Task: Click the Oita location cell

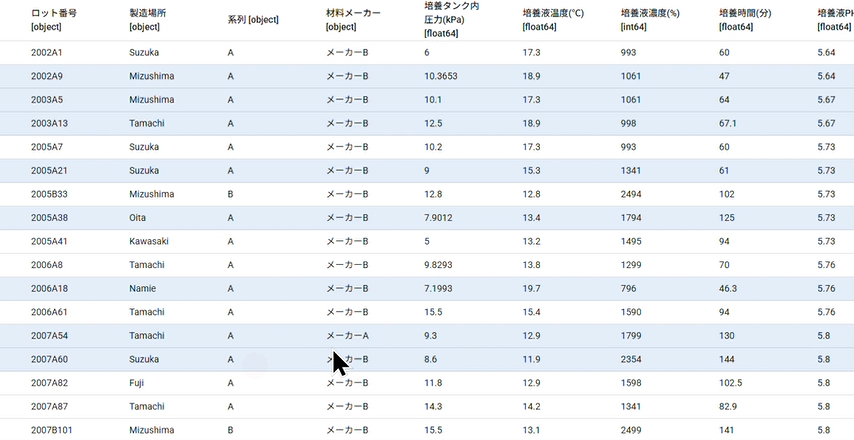Action: click(x=140, y=218)
